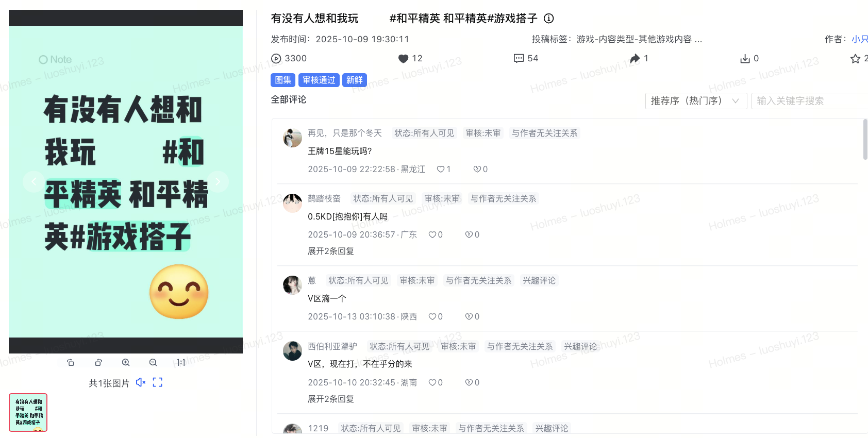Open avatar of 再见，只是那个冬天
This screenshot has height=438, width=868.
(292, 138)
